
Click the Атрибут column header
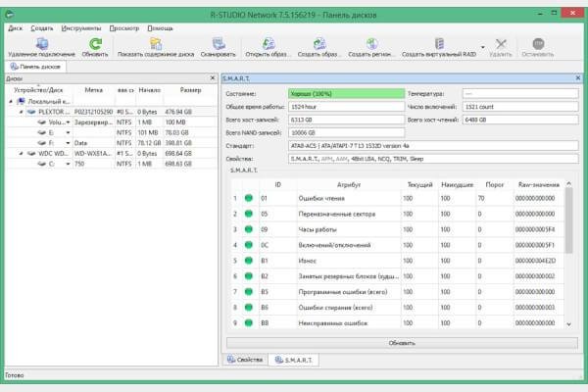pyautogui.click(x=349, y=184)
